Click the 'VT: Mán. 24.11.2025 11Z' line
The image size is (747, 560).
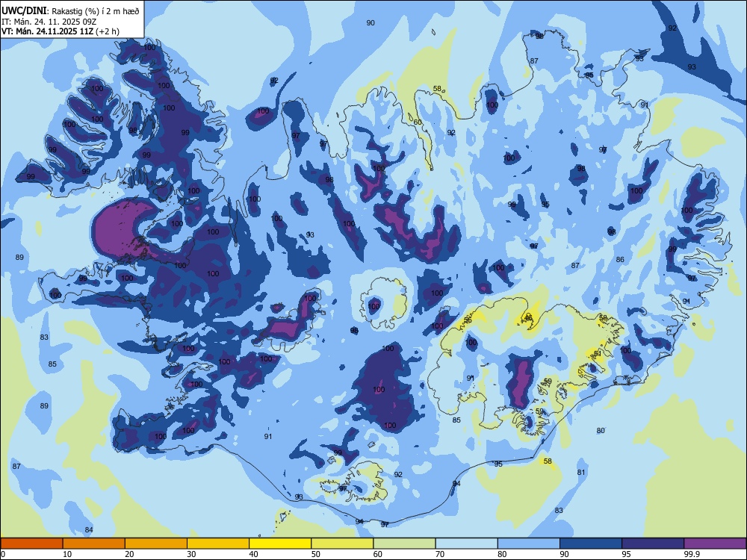(x=47, y=31)
